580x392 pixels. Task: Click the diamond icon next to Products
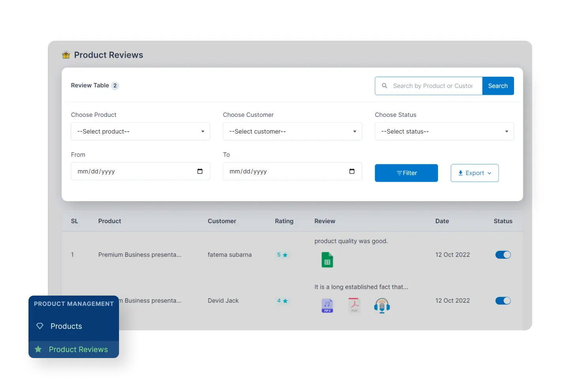point(40,326)
